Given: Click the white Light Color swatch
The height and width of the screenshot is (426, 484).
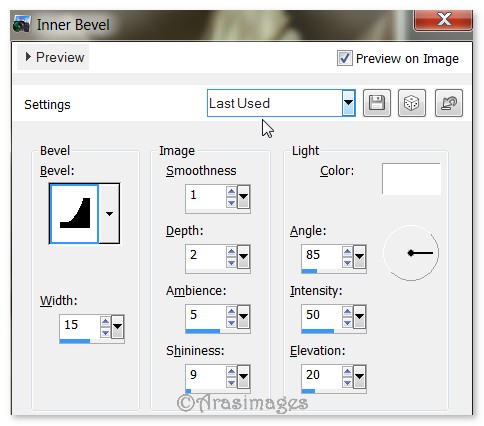Looking at the screenshot, I should 411,179.
